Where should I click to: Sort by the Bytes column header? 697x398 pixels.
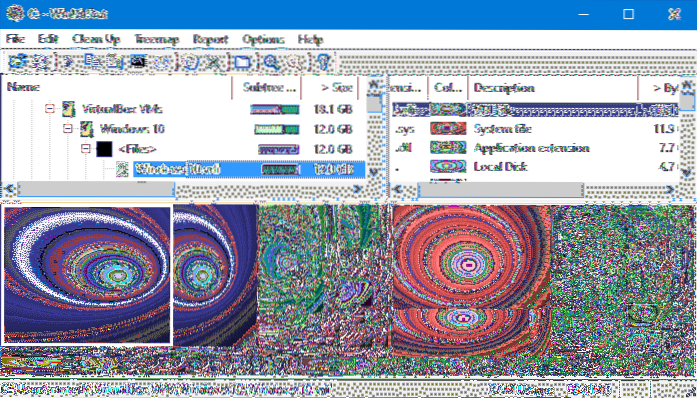(658, 88)
